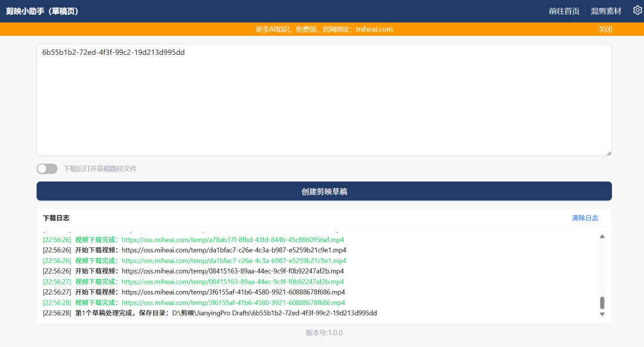The height and width of the screenshot is (347, 644).
Task: Click the saved draft directory path log line
Action: 226,314
